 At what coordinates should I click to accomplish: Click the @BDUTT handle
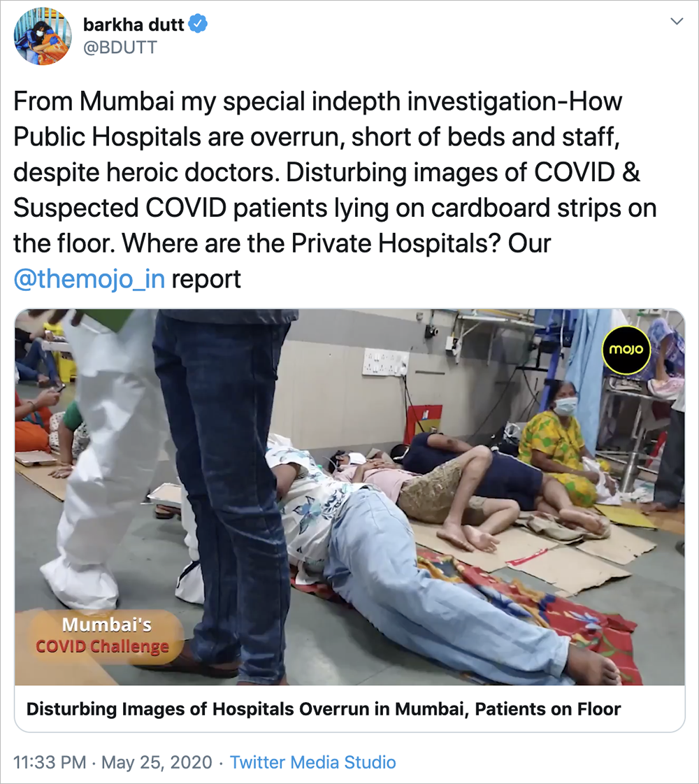pos(120,48)
